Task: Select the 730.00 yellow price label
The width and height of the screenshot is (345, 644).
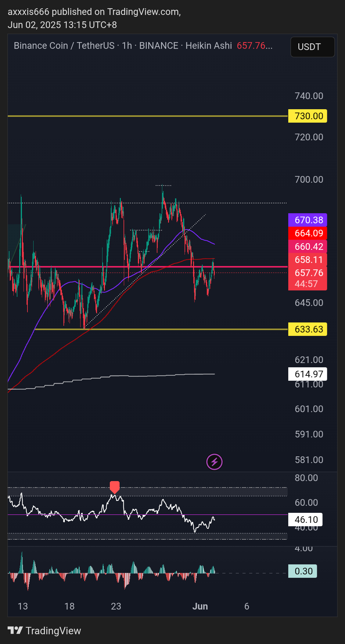Action: tap(307, 116)
